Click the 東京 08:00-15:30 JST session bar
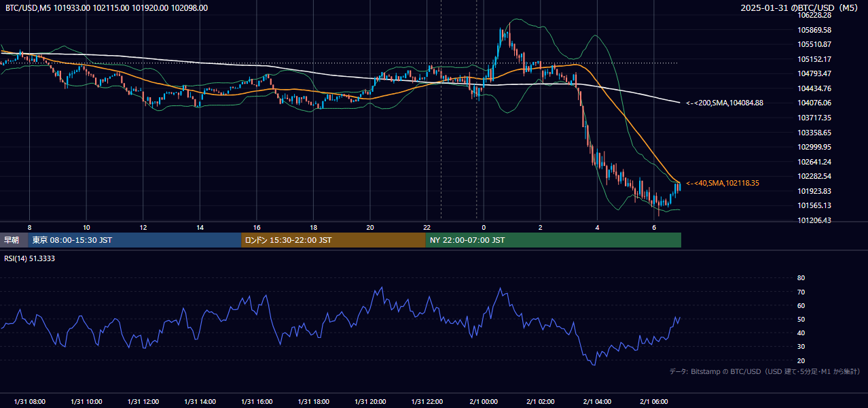The height and width of the screenshot is (408, 868). [135, 240]
